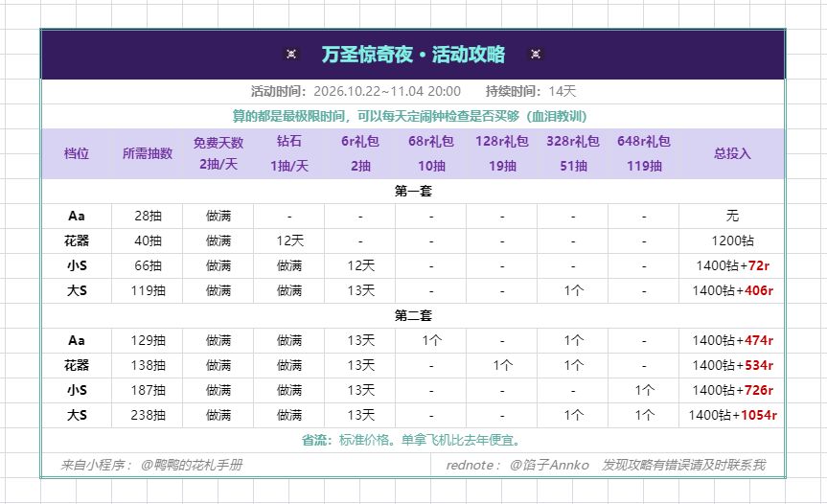The width and height of the screenshot is (827, 504).
Task: Click 13天 in the 238抽 row
Action: point(360,415)
